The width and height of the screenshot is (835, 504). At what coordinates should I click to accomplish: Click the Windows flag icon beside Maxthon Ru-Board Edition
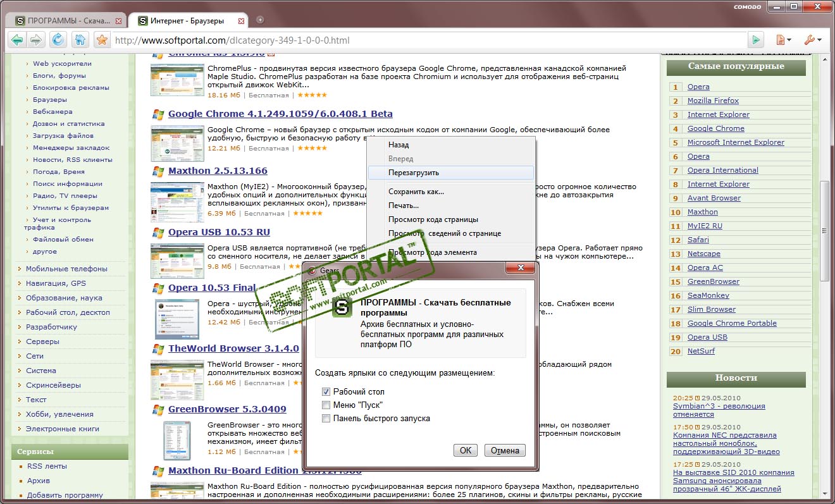[x=158, y=471]
